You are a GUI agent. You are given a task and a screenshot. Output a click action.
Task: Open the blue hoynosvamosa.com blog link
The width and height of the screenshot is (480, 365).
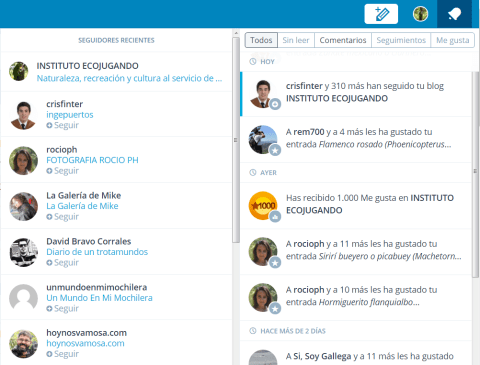[x=85, y=343]
